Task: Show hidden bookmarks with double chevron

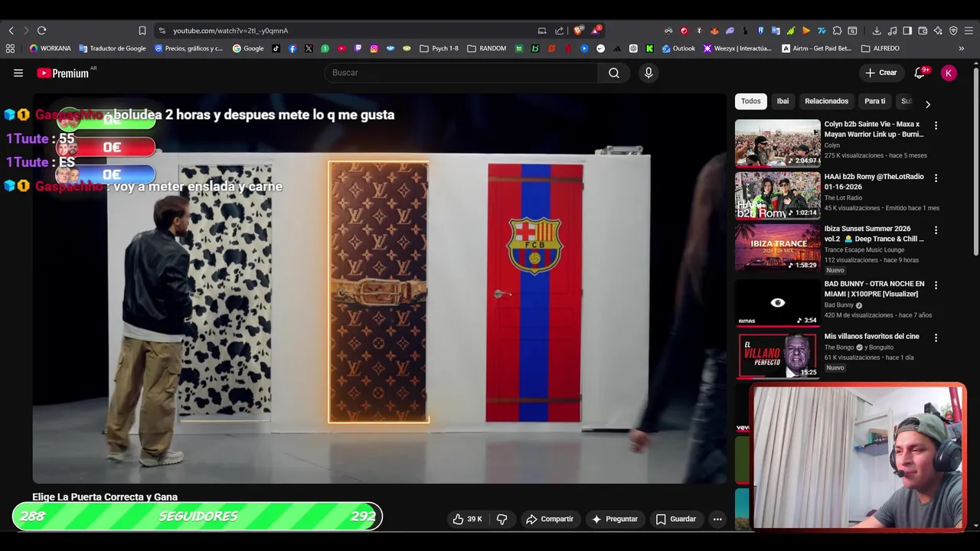Action: click(x=962, y=48)
